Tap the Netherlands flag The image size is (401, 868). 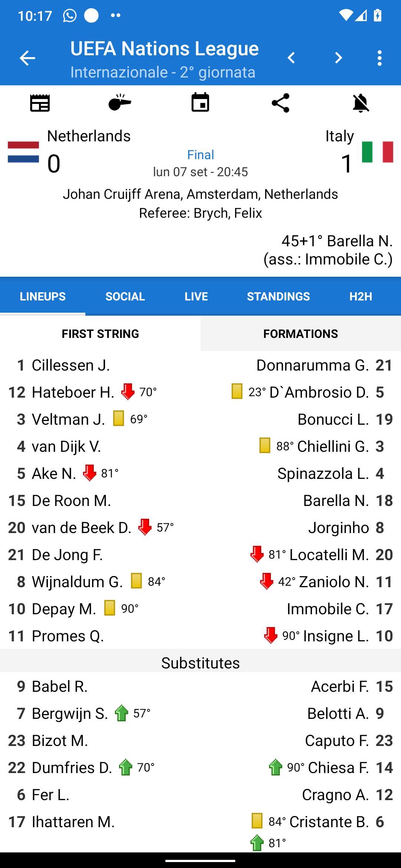pyautogui.click(x=23, y=152)
